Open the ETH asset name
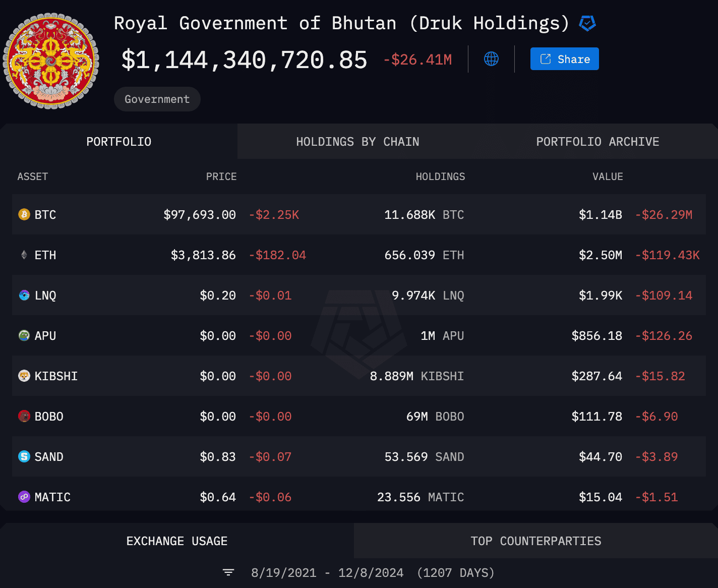This screenshot has width=718, height=588. (x=45, y=255)
